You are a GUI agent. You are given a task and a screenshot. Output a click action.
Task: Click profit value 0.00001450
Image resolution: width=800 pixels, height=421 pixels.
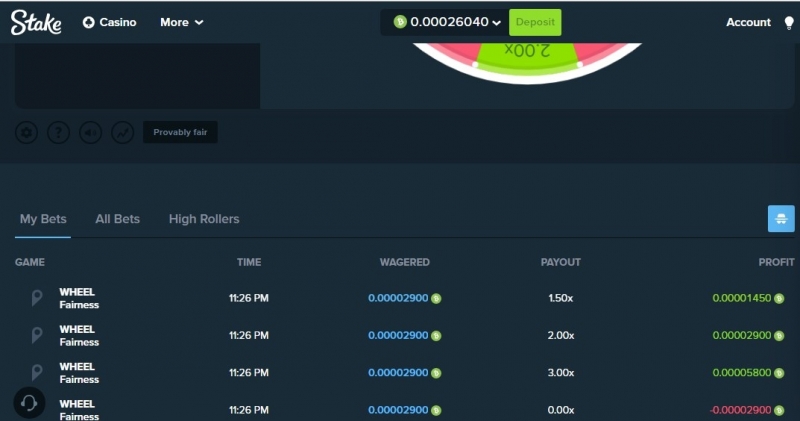coord(741,298)
